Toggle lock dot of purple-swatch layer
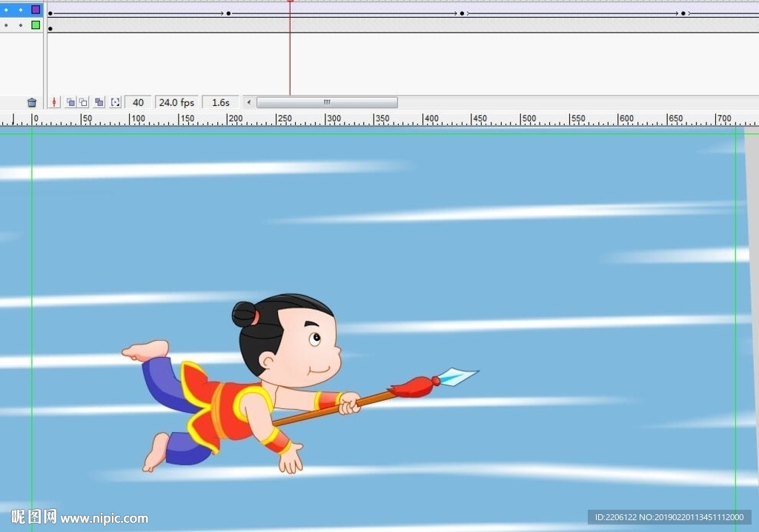Image resolution: width=759 pixels, height=532 pixels. [21, 10]
